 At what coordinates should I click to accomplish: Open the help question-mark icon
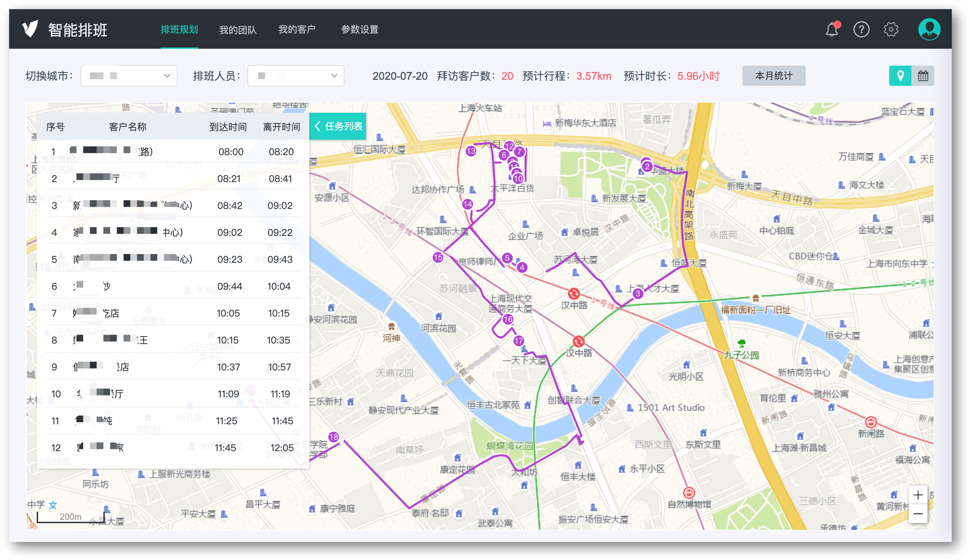pyautogui.click(x=862, y=29)
